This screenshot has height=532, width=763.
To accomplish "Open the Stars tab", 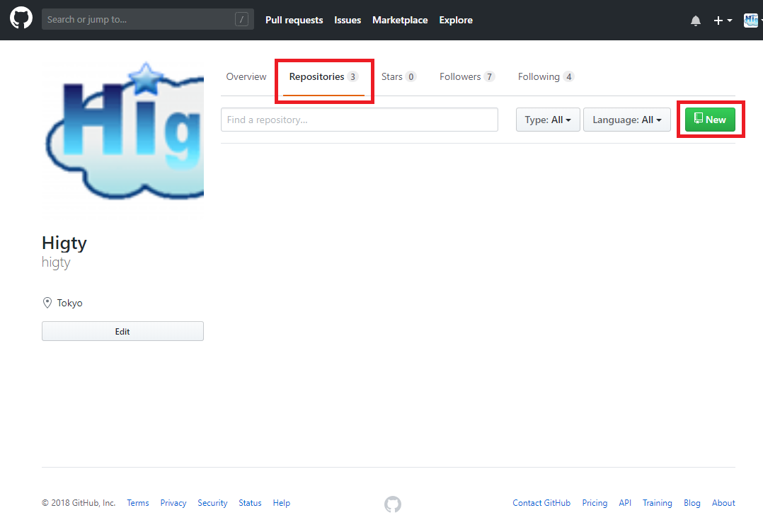I will coord(398,76).
